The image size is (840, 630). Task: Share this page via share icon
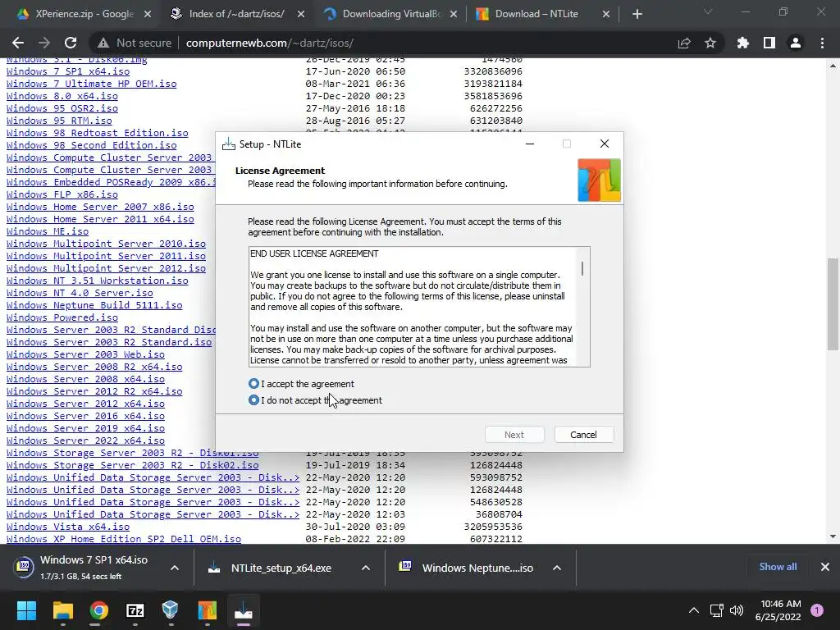point(684,43)
